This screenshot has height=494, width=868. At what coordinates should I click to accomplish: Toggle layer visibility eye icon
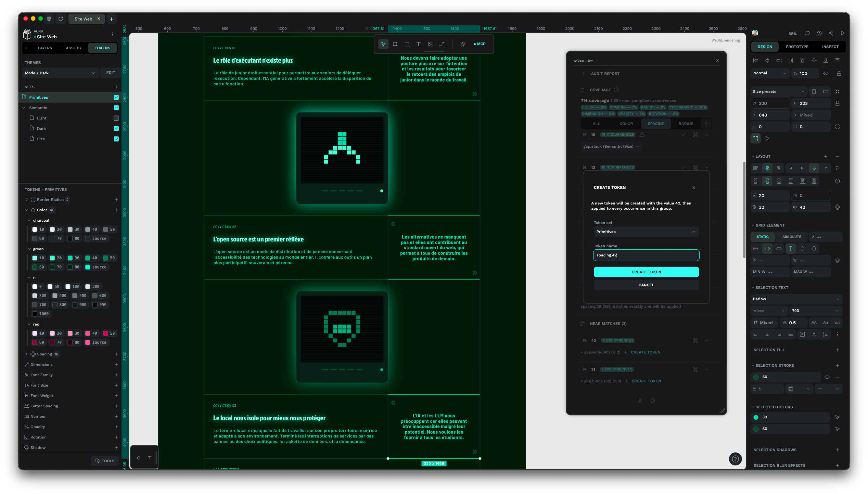(825, 73)
